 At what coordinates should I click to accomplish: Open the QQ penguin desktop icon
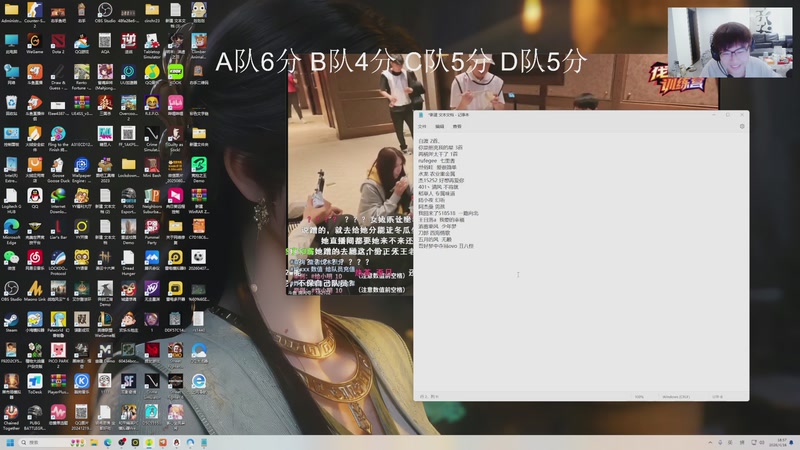point(35,198)
